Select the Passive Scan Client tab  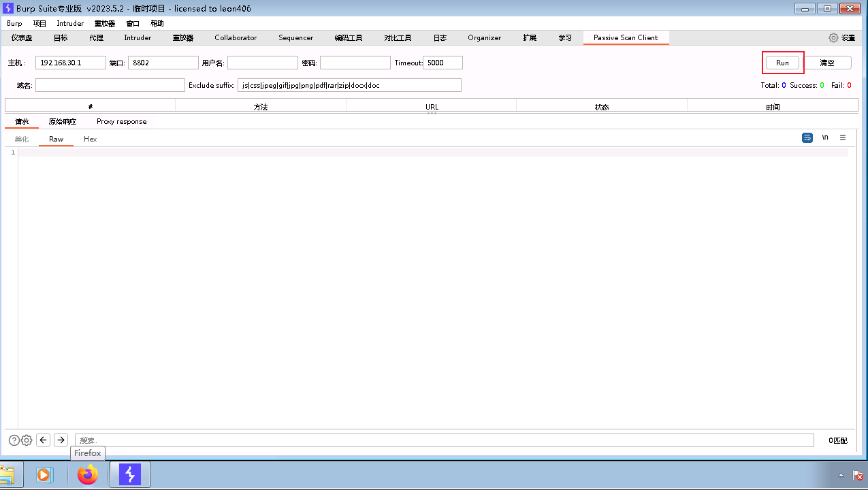[626, 38]
